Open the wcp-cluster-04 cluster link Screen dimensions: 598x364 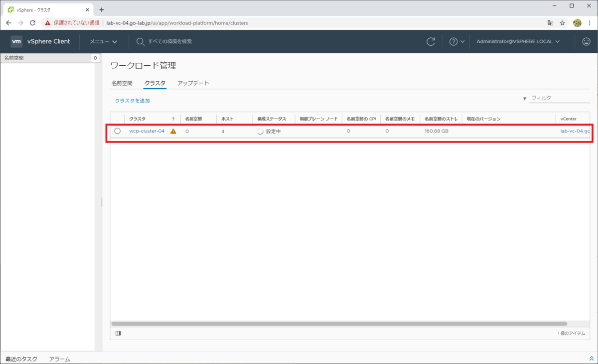click(147, 131)
